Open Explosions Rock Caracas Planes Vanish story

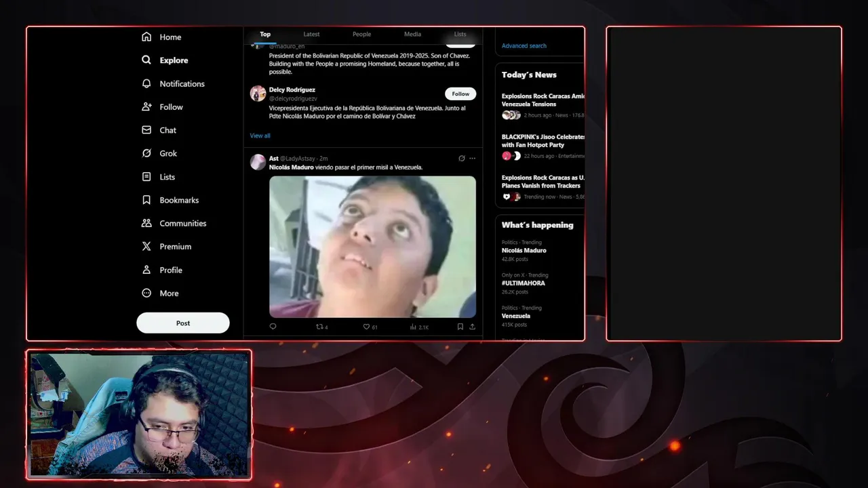coord(542,182)
